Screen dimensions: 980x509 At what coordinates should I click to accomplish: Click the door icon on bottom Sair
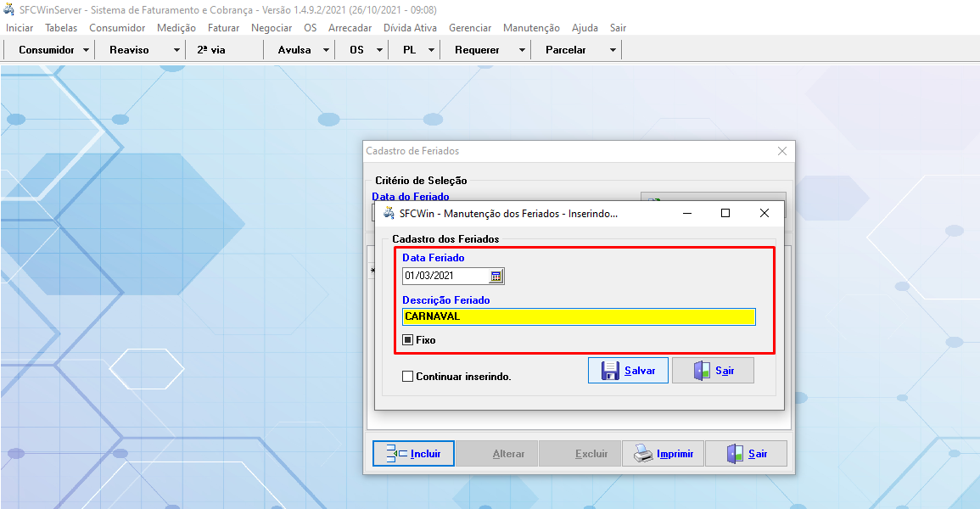pyautogui.click(x=735, y=454)
